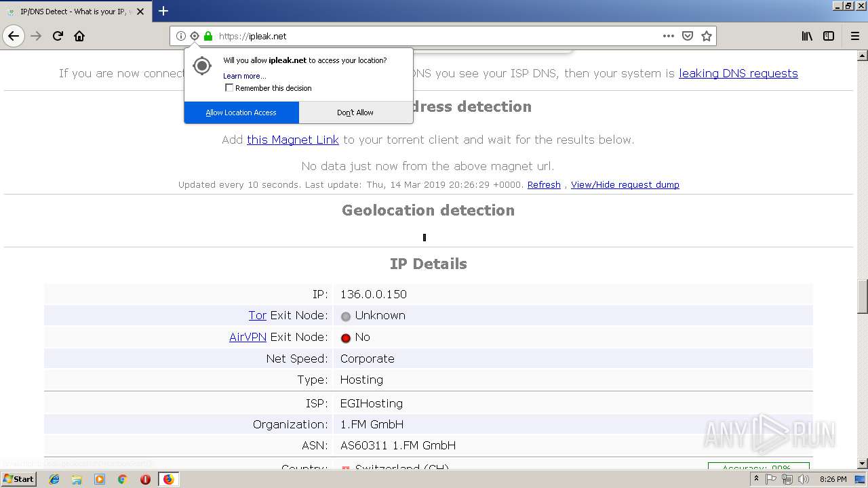
Task: Bookmark this page with the star
Action: pos(707,36)
